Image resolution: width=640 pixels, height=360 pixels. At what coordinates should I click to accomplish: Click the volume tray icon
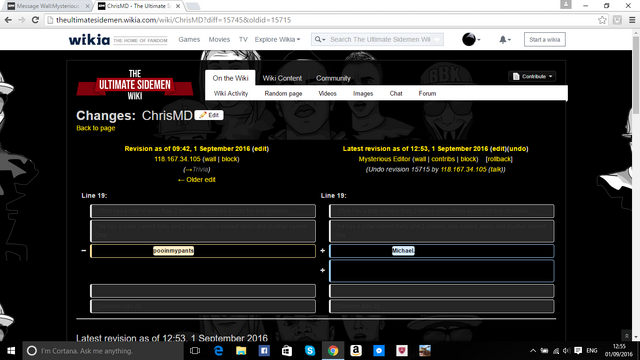coord(567,351)
